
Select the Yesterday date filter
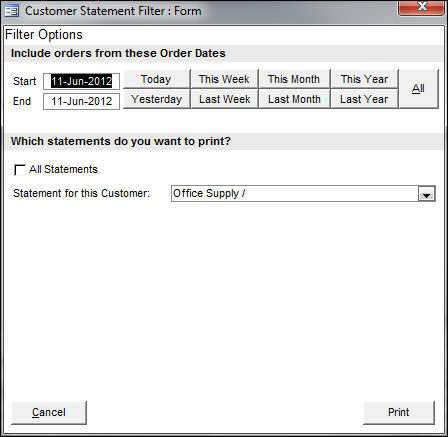point(156,99)
